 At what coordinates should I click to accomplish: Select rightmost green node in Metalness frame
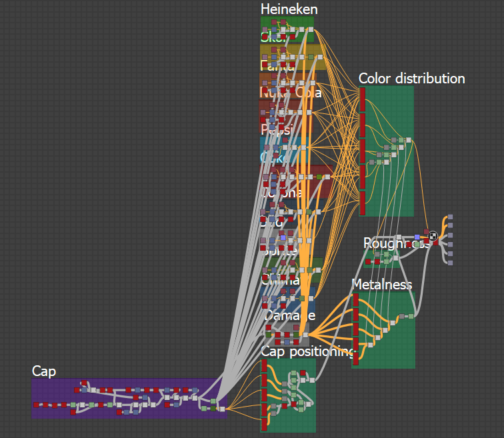(x=411, y=316)
